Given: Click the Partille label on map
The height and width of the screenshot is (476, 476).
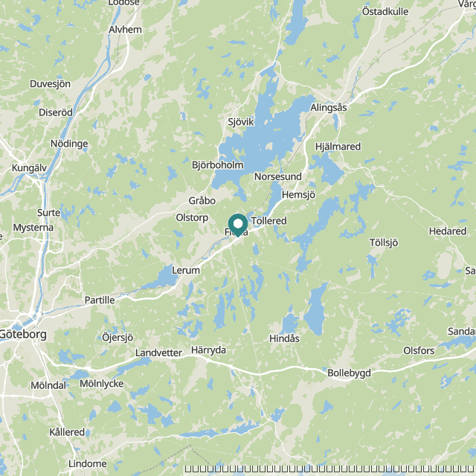Looking at the screenshot, I should 100,300.
